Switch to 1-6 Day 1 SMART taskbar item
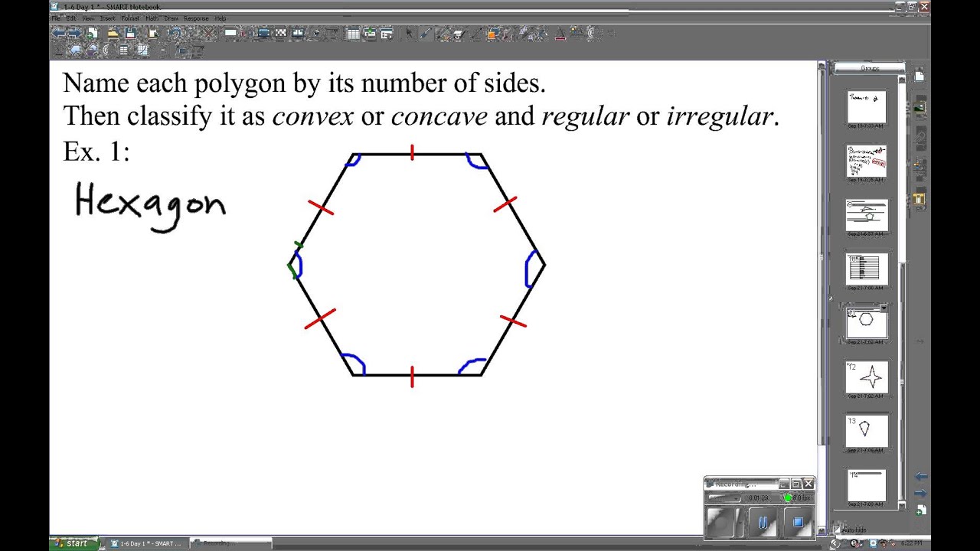Screen dimensions: 980x551 coord(145,543)
